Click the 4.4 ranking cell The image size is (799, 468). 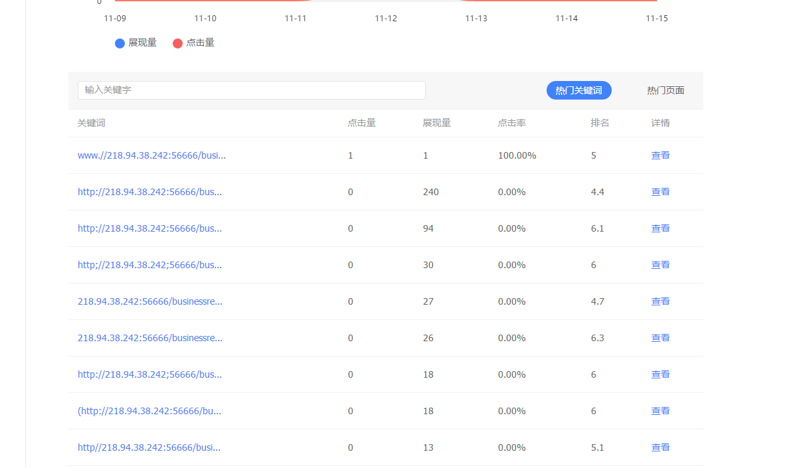point(597,192)
